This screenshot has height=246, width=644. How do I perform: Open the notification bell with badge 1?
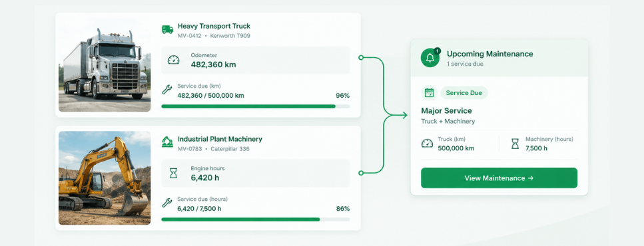pyautogui.click(x=430, y=58)
